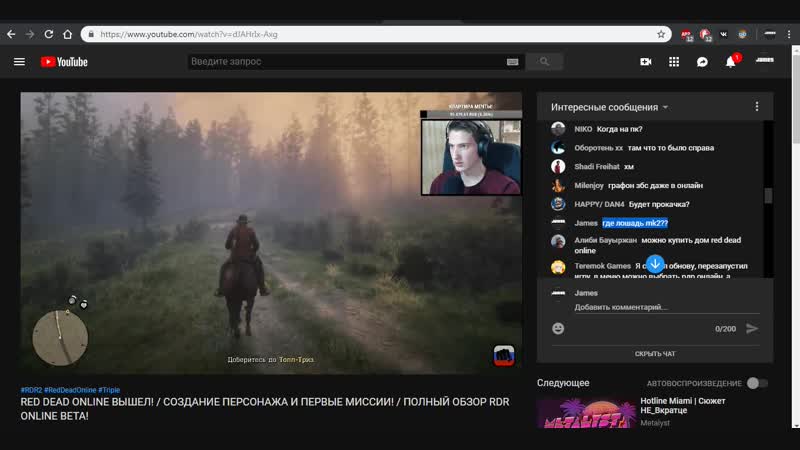Open the on-screen keyboard icon in search
The width and height of the screenshot is (800, 450).
click(x=512, y=62)
